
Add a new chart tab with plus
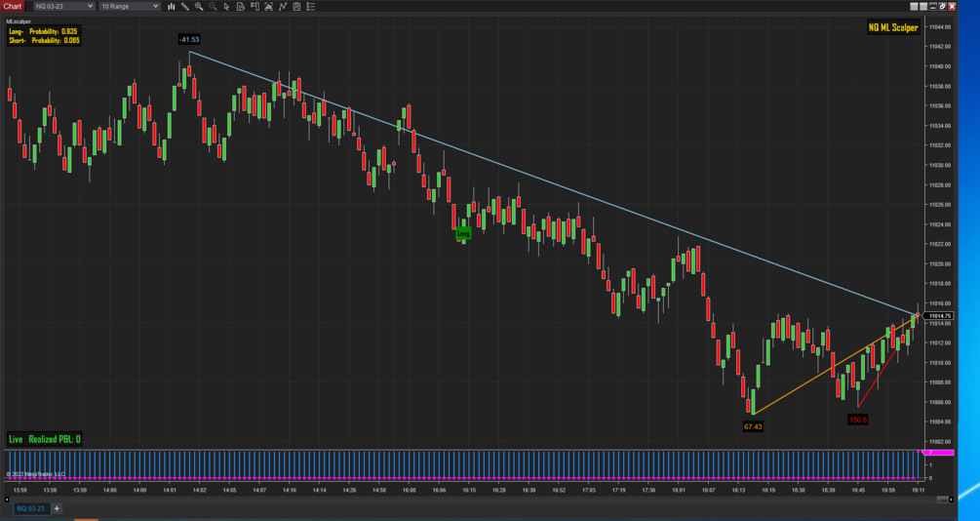click(x=57, y=508)
